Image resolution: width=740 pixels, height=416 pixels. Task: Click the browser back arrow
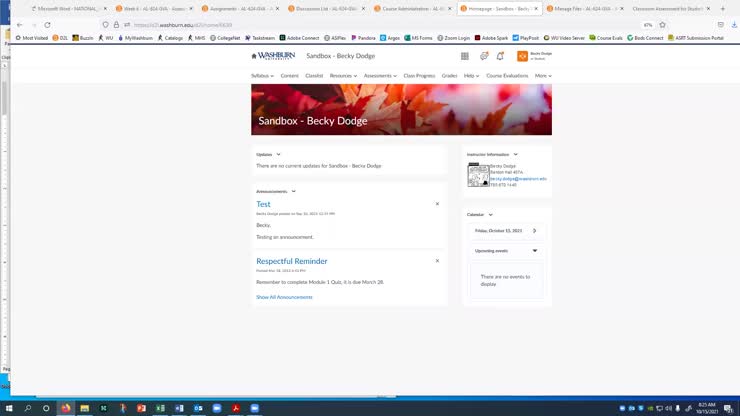point(19,25)
